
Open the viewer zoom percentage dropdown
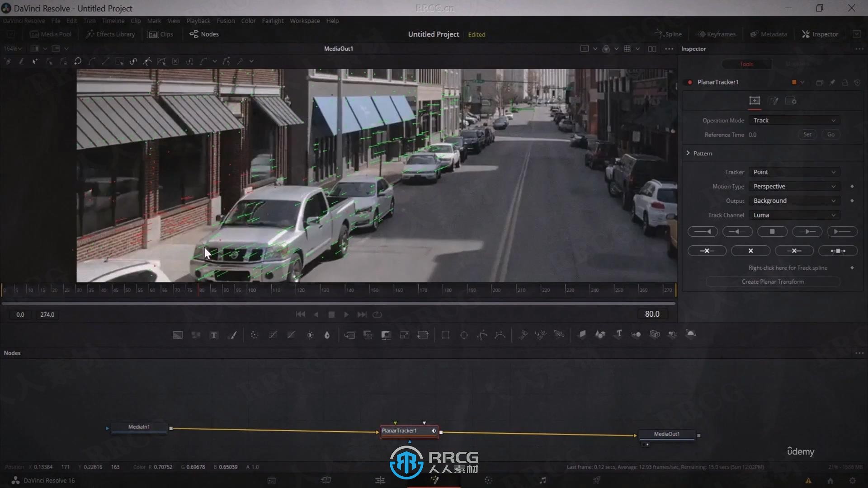pyautogui.click(x=13, y=48)
